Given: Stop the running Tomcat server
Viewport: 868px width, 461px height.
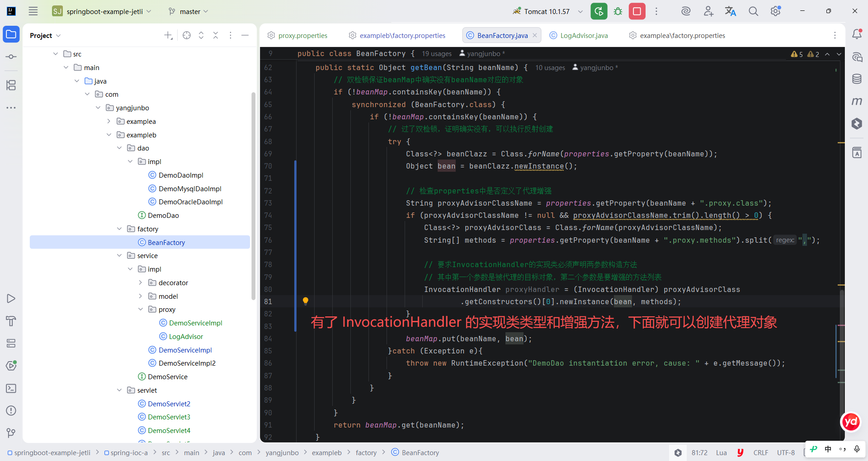Looking at the screenshot, I should point(637,11).
